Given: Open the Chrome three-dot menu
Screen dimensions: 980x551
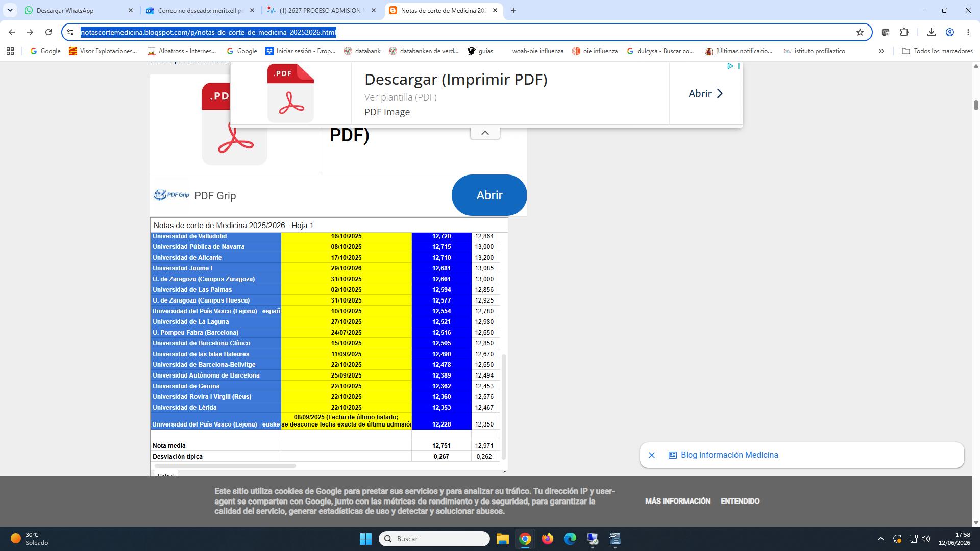Looking at the screenshot, I should click(968, 32).
